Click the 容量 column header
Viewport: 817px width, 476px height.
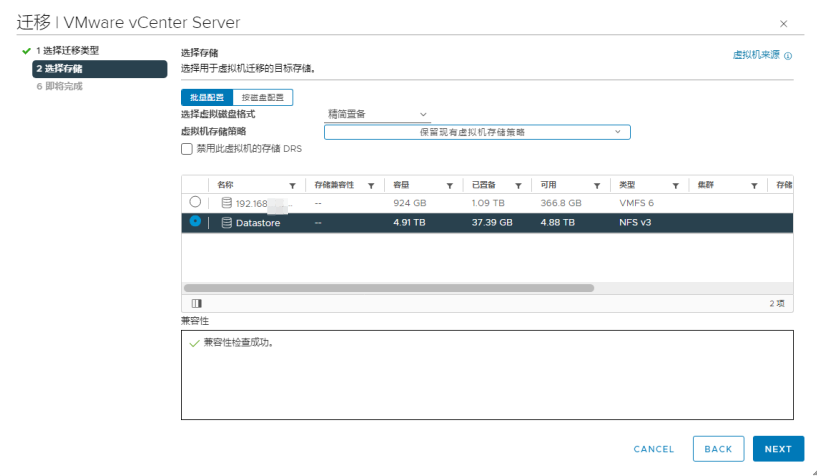coord(401,185)
